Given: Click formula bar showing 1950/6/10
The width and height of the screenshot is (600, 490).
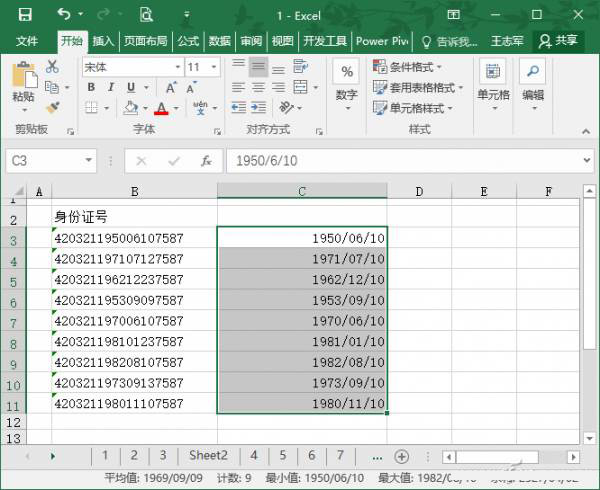Looking at the screenshot, I should coord(403,161).
